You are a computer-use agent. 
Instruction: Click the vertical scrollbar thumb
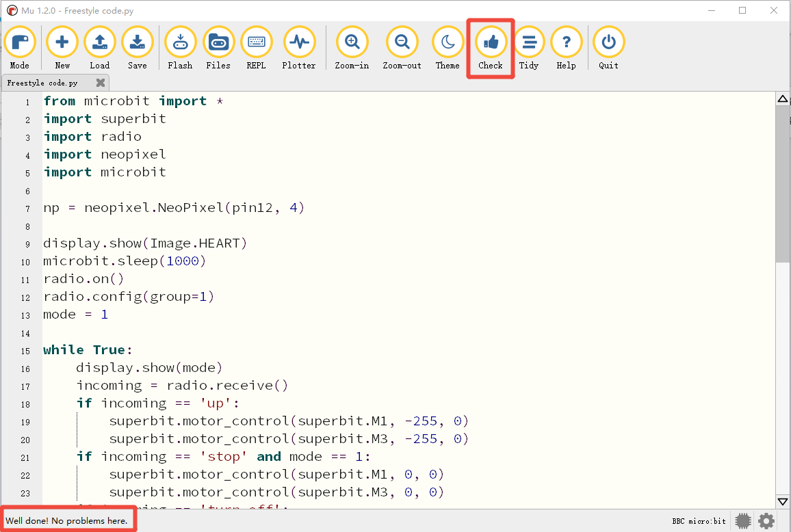click(x=782, y=184)
